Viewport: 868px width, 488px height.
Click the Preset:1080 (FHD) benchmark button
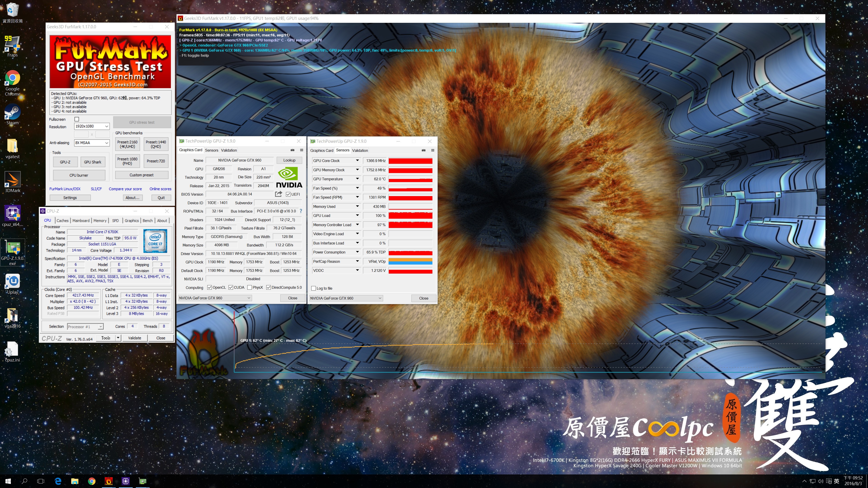127,161
